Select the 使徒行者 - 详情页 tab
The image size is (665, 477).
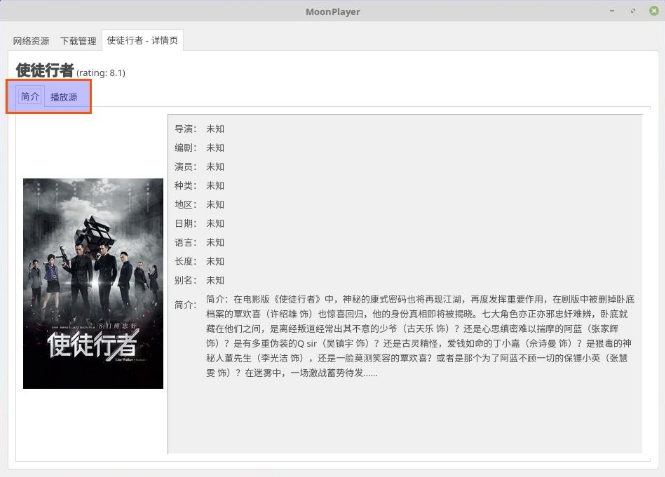(142, 40)
